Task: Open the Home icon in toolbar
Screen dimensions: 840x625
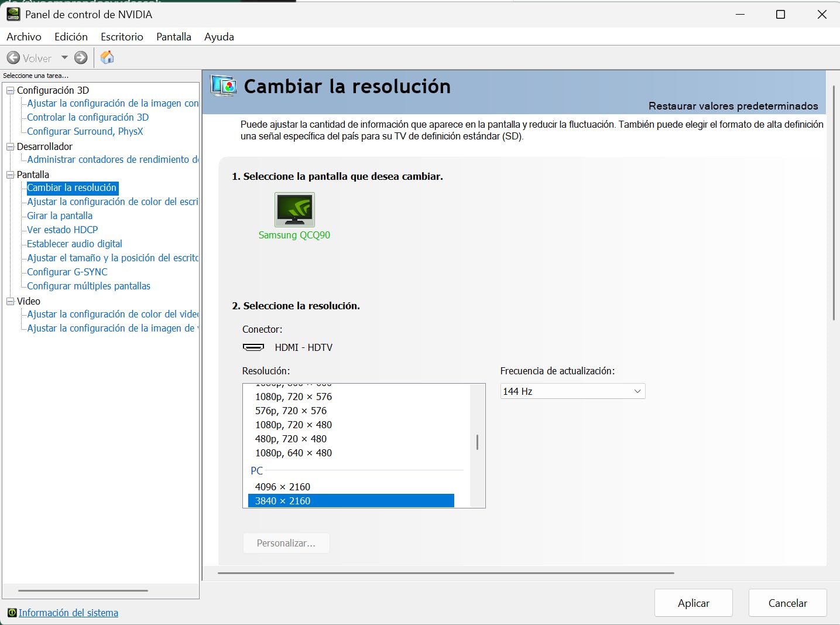Action: click(107, 57)
